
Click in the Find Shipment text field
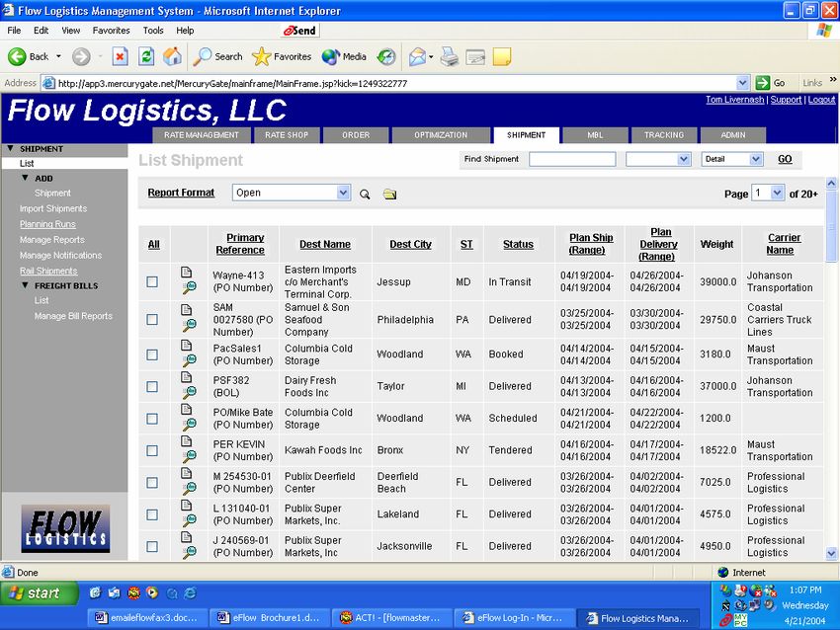coord(572,159)
